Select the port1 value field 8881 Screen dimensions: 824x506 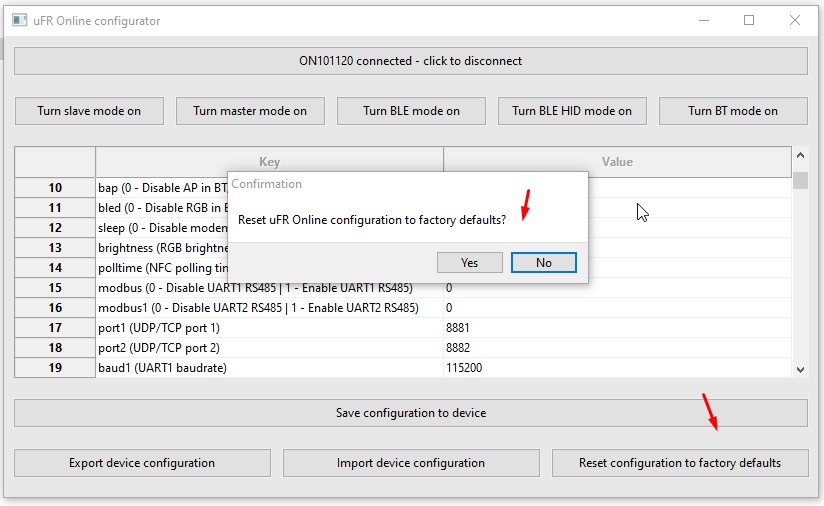coord(617,328)
